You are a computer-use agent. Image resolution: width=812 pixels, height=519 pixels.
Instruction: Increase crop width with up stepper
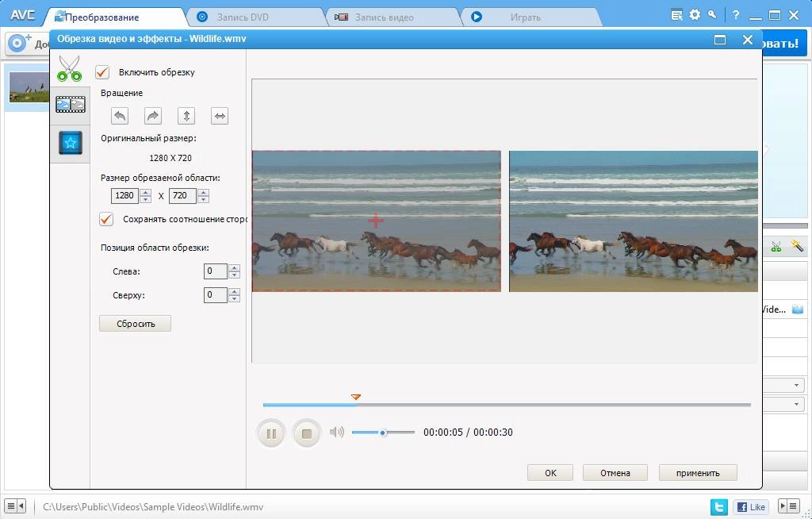point(146,192)
